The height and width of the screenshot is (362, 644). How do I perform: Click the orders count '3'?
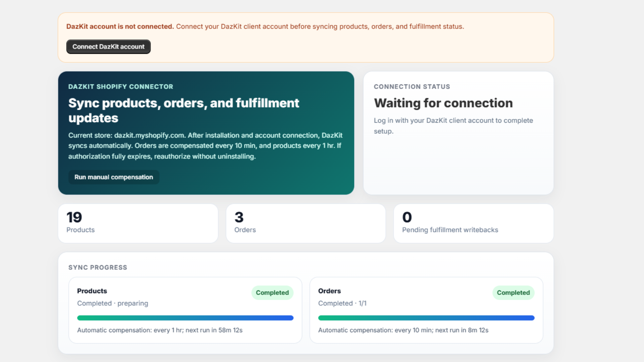[x=239, y=217]
